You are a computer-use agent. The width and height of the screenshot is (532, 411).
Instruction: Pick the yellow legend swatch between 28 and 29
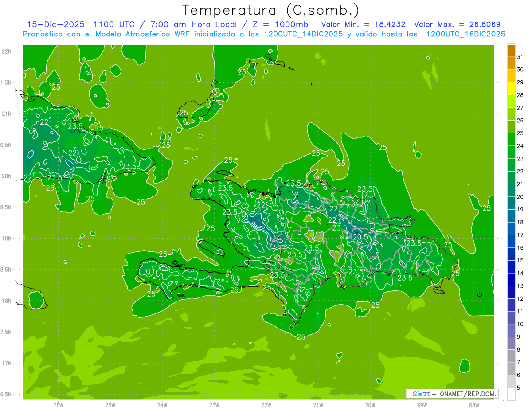coord(511,89)
